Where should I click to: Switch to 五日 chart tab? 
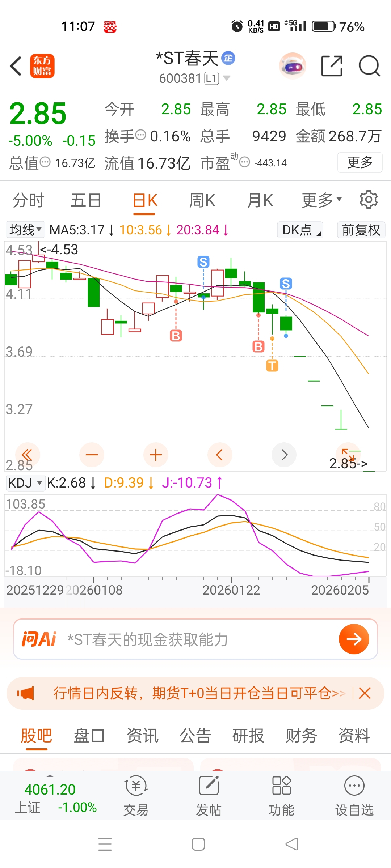click(x=86, y=200)
